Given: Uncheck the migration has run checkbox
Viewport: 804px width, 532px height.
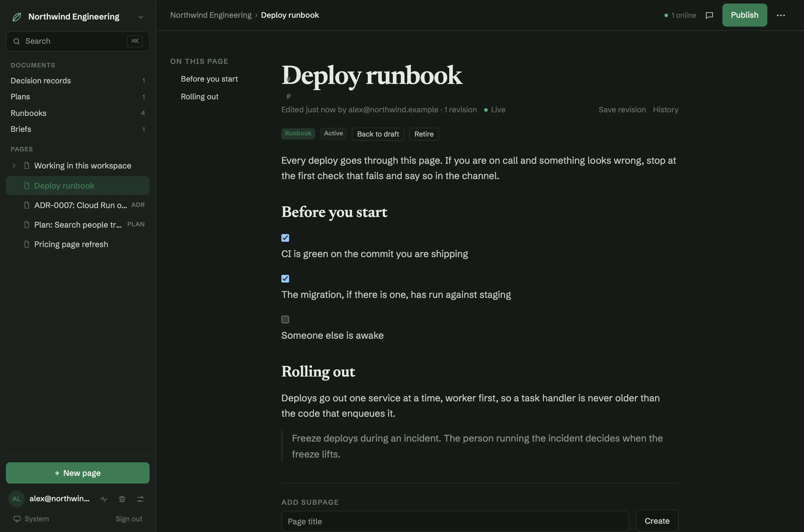Looking at the screenshot, I should coord(285,278).
